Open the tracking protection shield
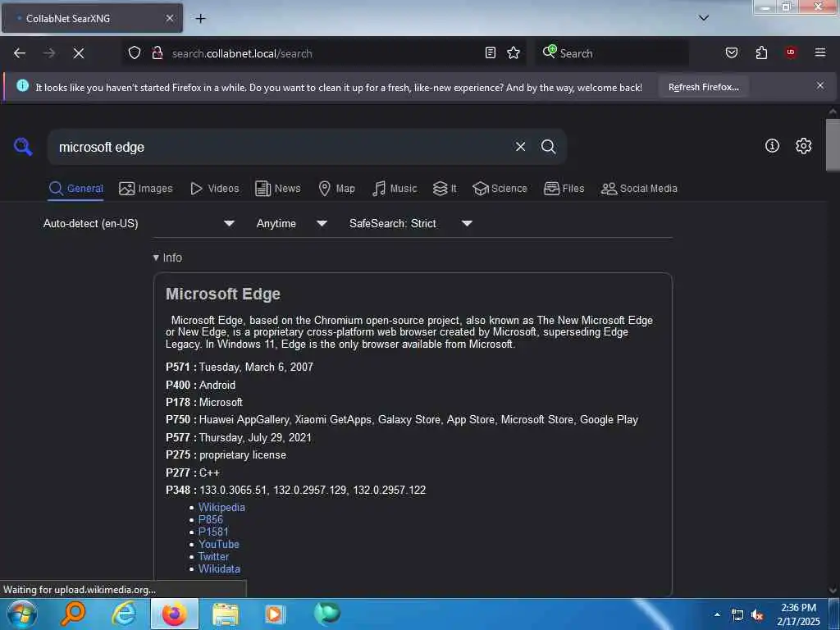The height and width of the screenshot is (630, 840). point(135,53)
